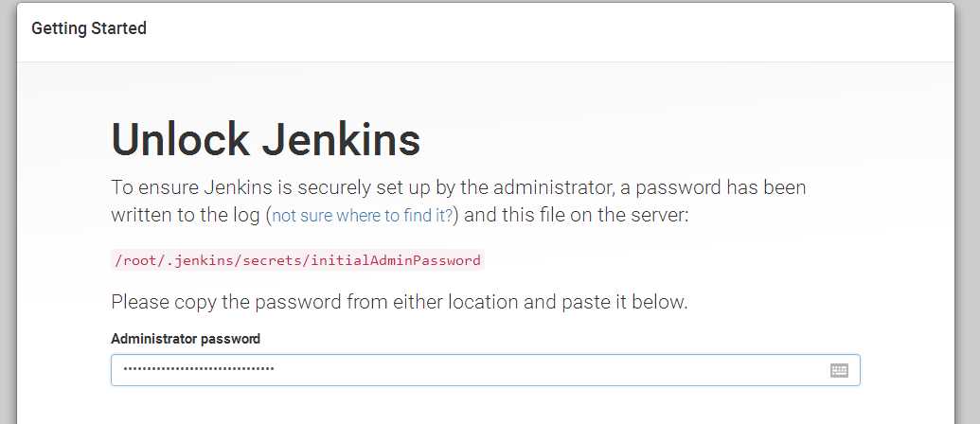Click the virtual keyboard icon in password field
980x424 pixels.
point(839,370)
